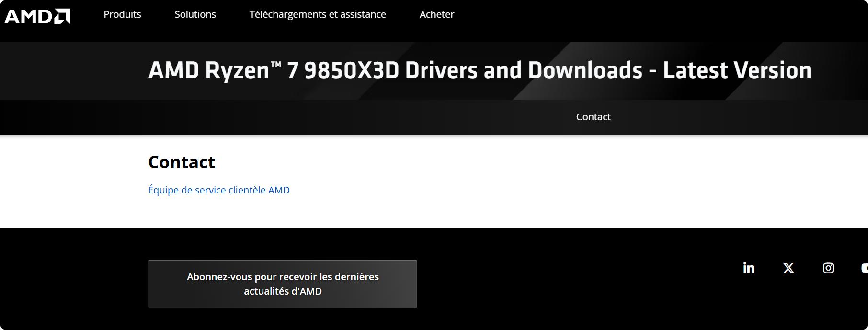This screenshot has height=330, width=868.
Task: Open the Solutions menu
Action: point(195,14)
